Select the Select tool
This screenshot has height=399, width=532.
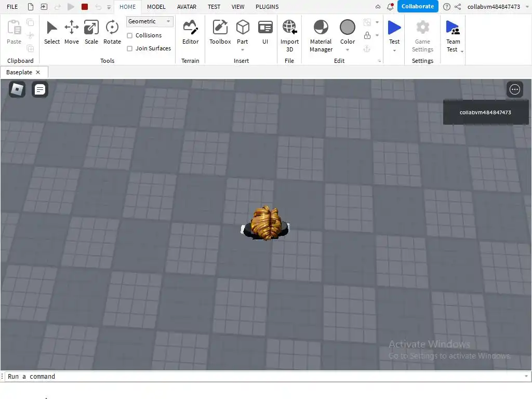52,32
